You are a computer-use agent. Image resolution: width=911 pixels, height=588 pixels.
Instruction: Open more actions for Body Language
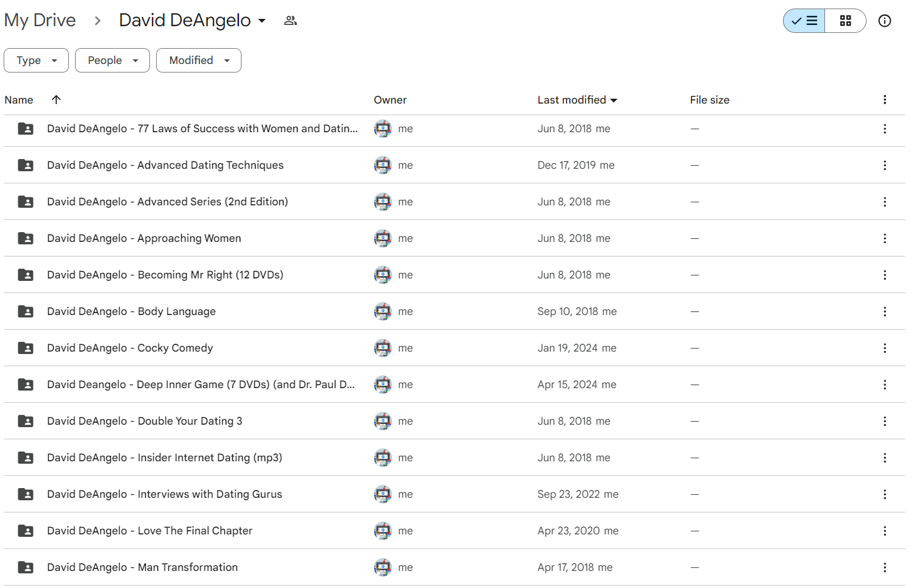pos(884,311)
